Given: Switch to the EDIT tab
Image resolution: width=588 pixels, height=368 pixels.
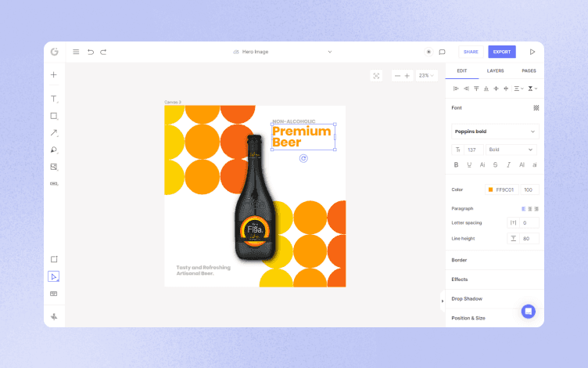Looking at the screenshot, I should (x=461, y=71).
